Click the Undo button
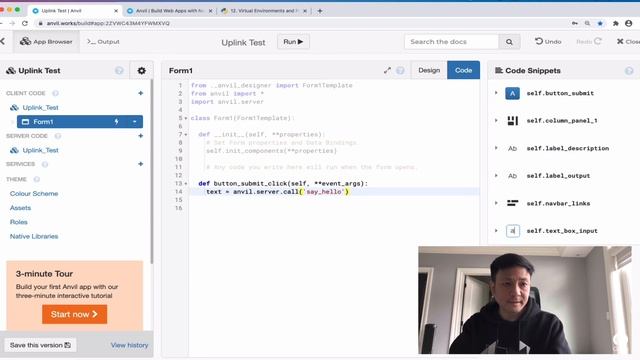 [x=548, y=42]
